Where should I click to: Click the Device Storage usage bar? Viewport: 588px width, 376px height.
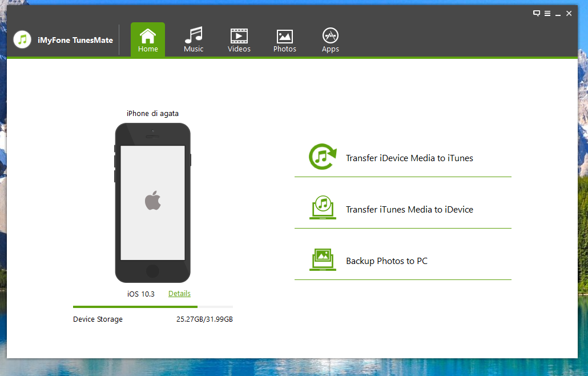(x=153, y=307)
